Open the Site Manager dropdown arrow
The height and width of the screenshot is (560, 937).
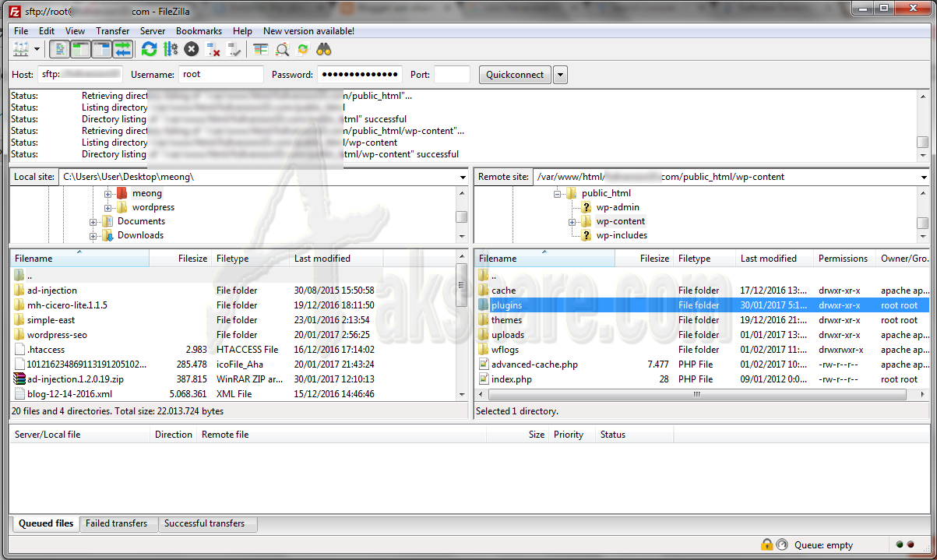(x=37, y=50)
